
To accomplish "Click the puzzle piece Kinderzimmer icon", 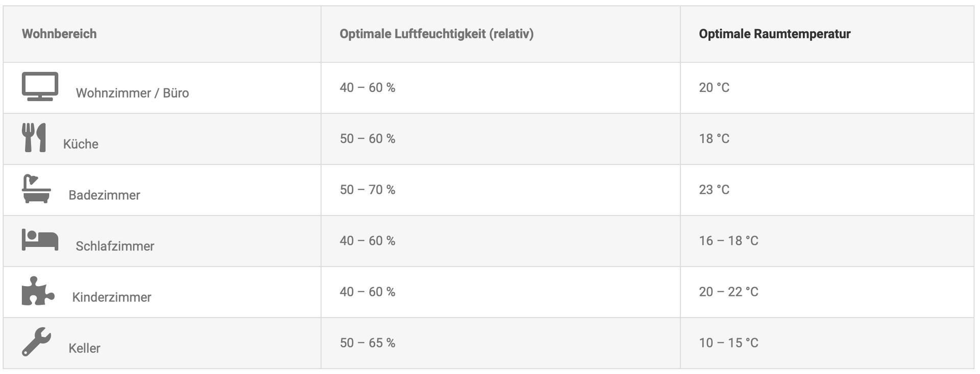I will [38, 291].
